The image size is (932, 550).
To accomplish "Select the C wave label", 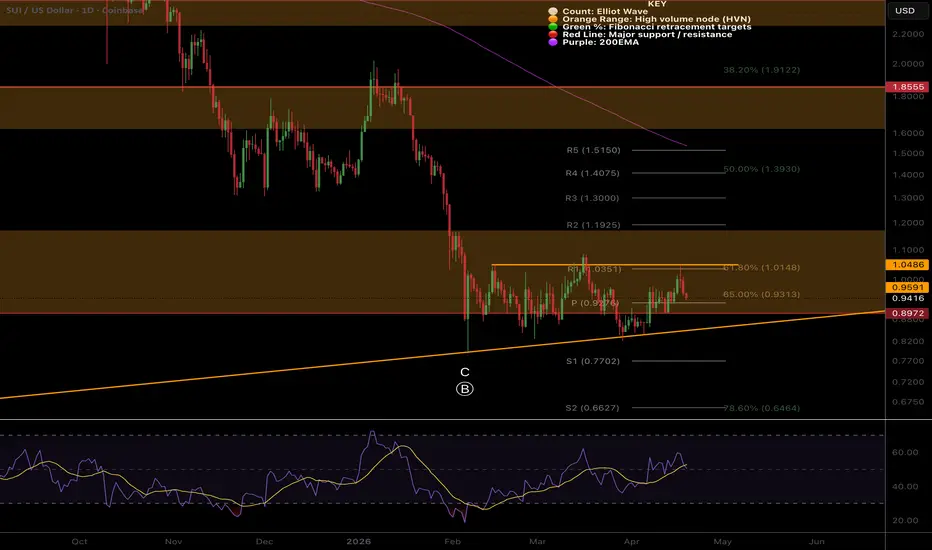I will [x=465, y=372].
